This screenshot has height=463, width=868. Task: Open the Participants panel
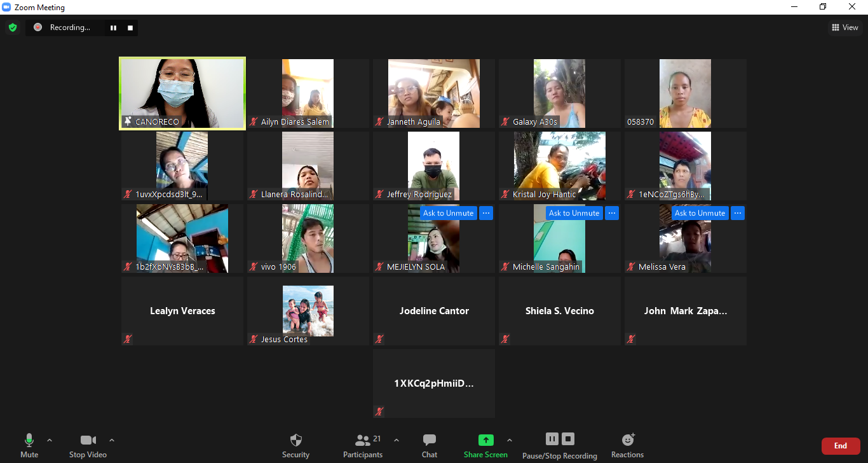[x=363, y=445]
